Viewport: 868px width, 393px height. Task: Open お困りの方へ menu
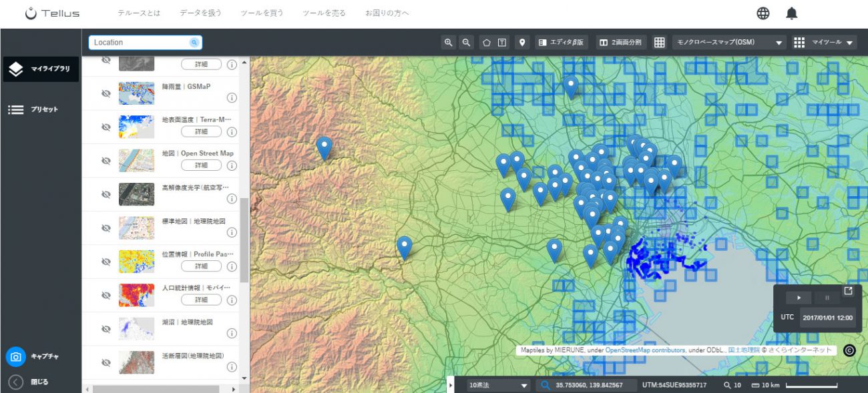tap(387, 13)
